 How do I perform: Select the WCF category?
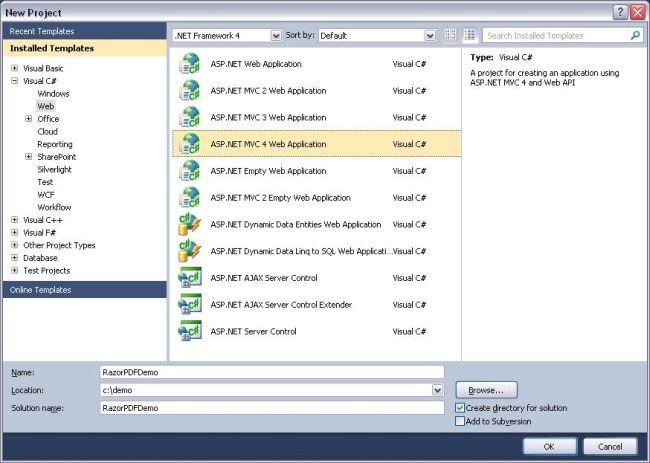pyautogui.click(x=46, y=195)
